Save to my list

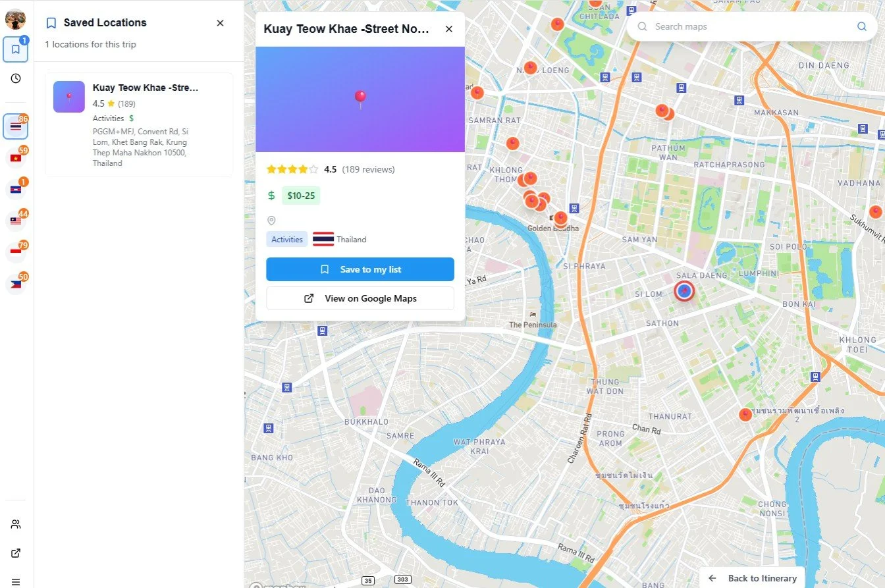coord(360,269)
